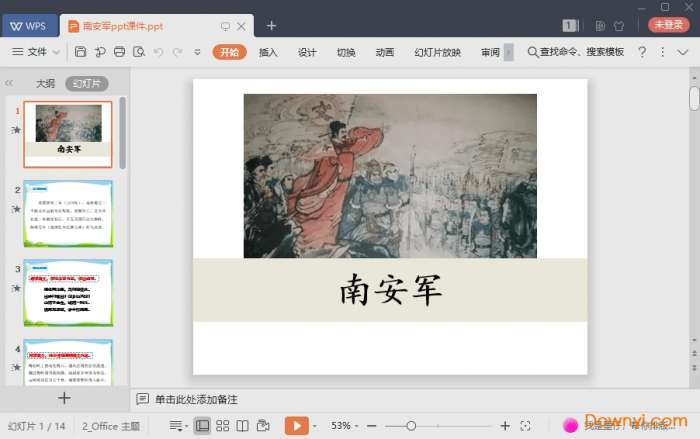700x439 pixels.
Task: Select the 插入 ribbon tab
Action: click(268, 52)
